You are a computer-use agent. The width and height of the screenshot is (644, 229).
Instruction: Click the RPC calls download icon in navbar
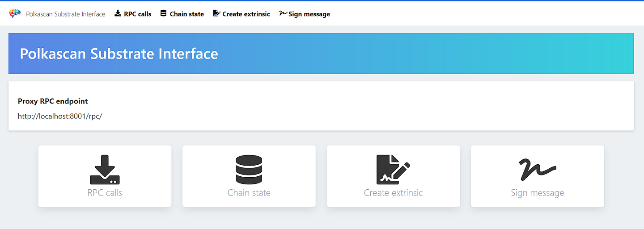(118, 13)
